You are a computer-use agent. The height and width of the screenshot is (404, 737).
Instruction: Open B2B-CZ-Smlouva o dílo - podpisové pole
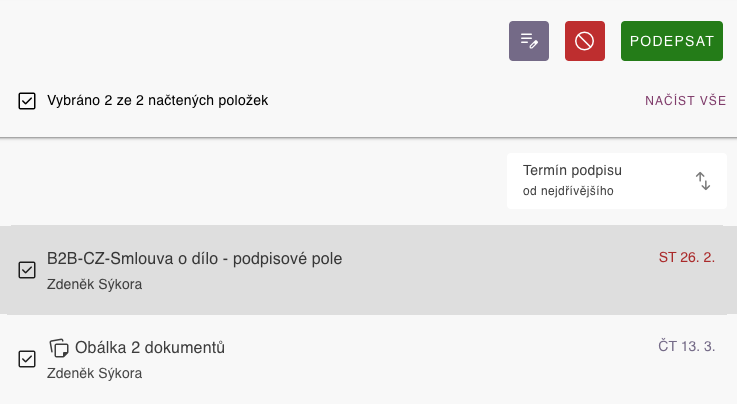click(195, 259)
